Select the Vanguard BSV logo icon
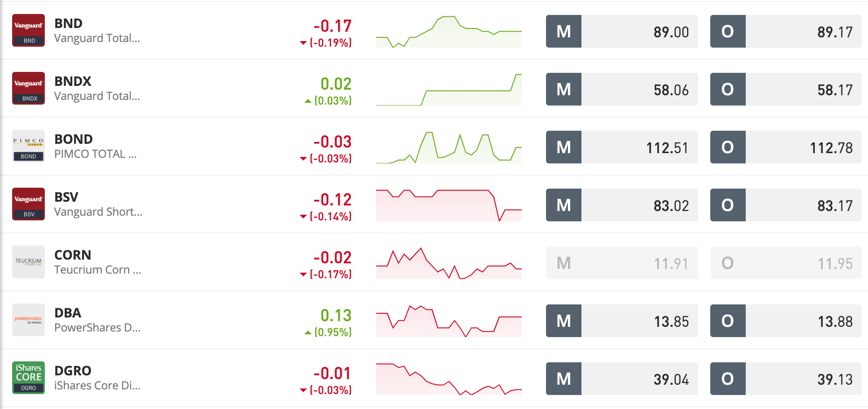868x409 pixels. 28,204
